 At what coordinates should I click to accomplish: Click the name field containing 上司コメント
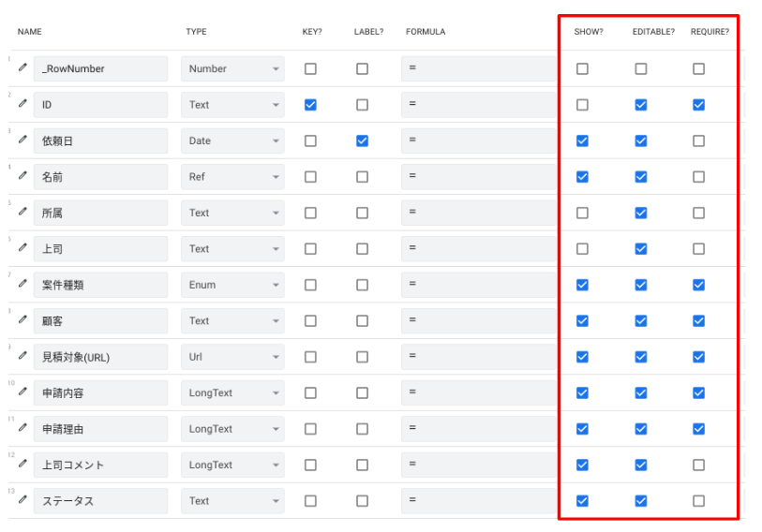(100, 465)
